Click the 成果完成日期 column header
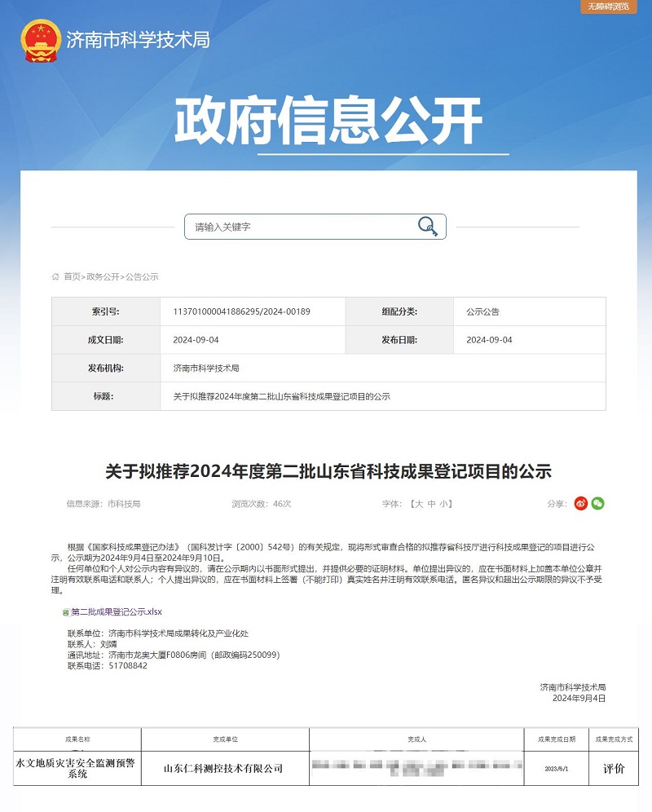The image size is (652, 812). coord(556,739)
